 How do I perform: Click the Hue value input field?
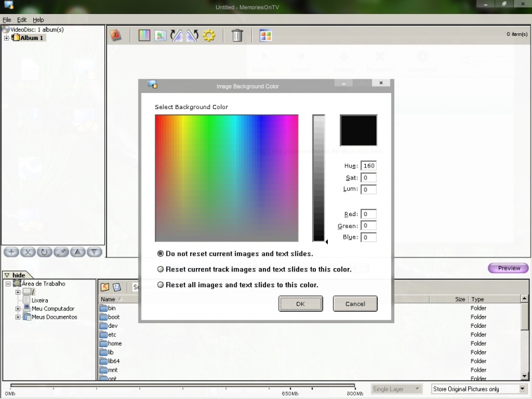pos(368,166)
